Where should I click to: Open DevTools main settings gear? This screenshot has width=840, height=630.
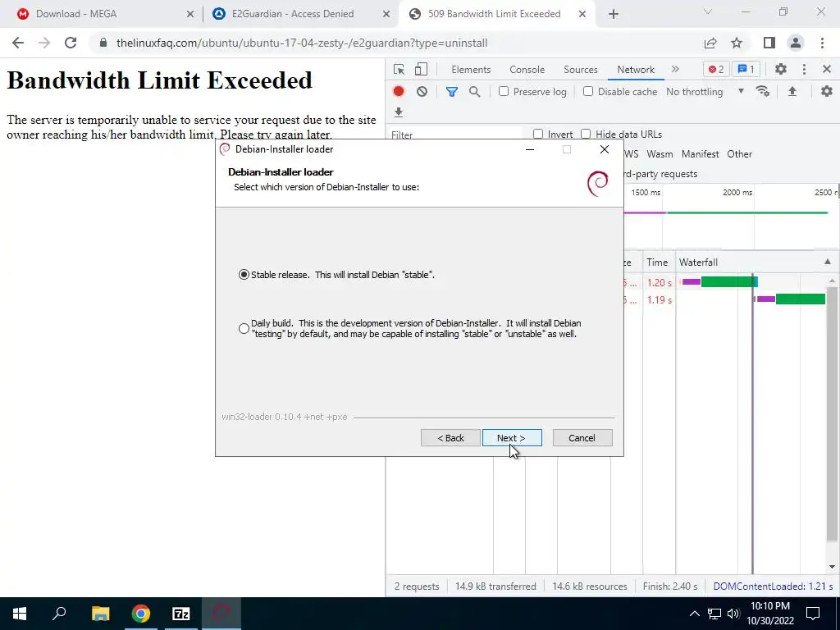click(x=781, y=69)
